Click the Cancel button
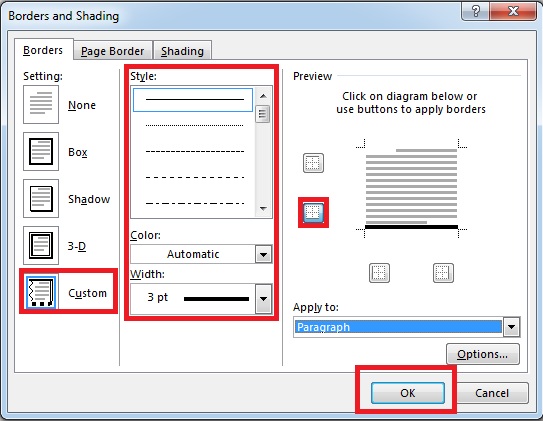Screen dimensions: 543x421 click(x=492, y=393)
